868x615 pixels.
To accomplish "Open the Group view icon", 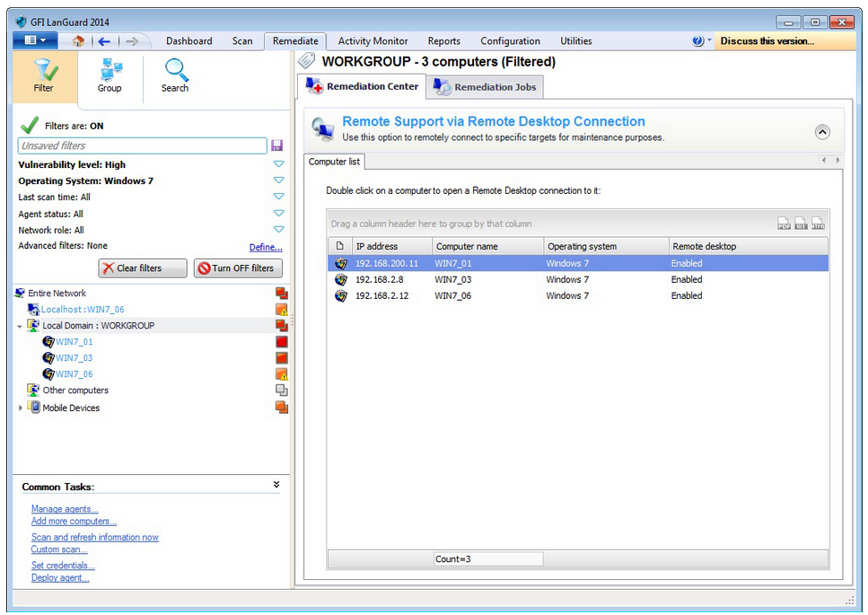I will coord(110,70).
